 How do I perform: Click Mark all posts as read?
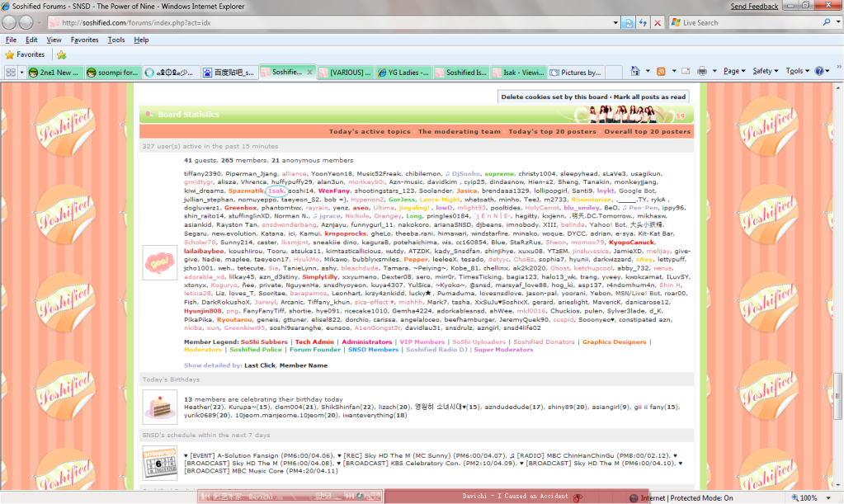pos(649,97)
